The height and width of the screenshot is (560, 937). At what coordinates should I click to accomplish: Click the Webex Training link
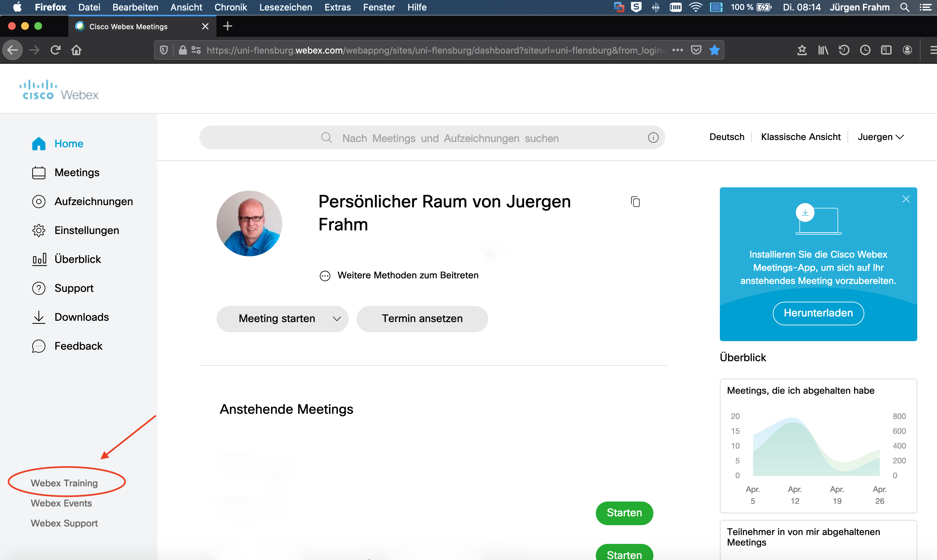pos(64,483)
